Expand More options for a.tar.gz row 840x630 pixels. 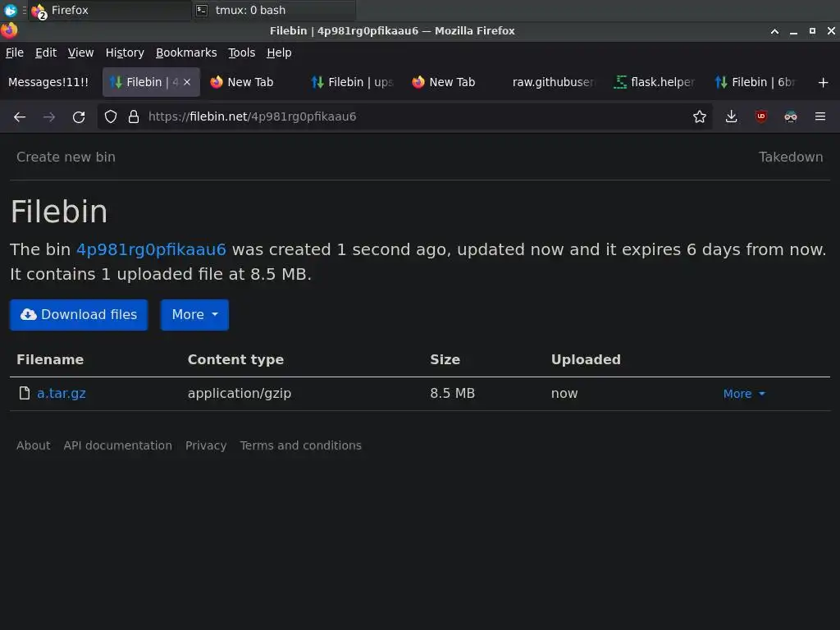click(x=744, y=394)
